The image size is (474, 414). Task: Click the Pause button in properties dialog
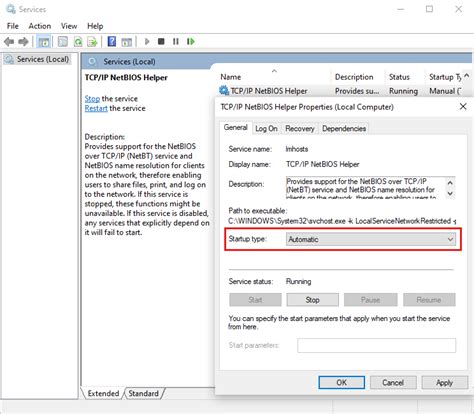point(370,300)
